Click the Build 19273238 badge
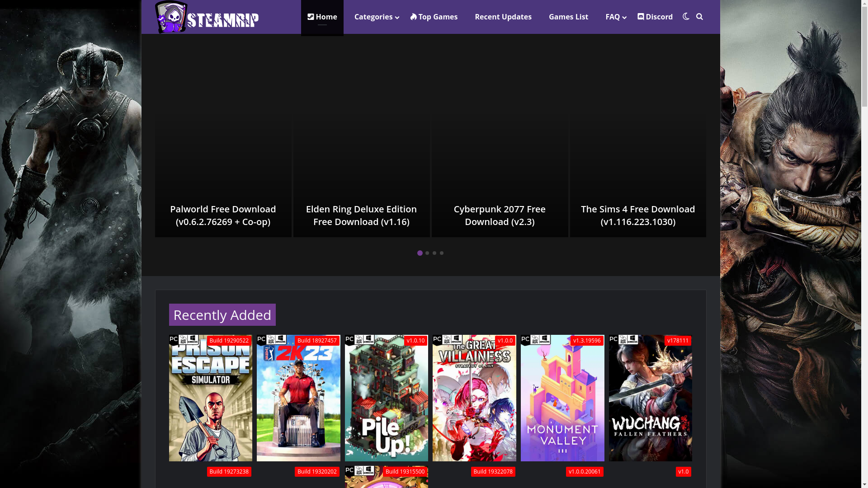This screenshot has height=488, width=868. tap(229, 472)
